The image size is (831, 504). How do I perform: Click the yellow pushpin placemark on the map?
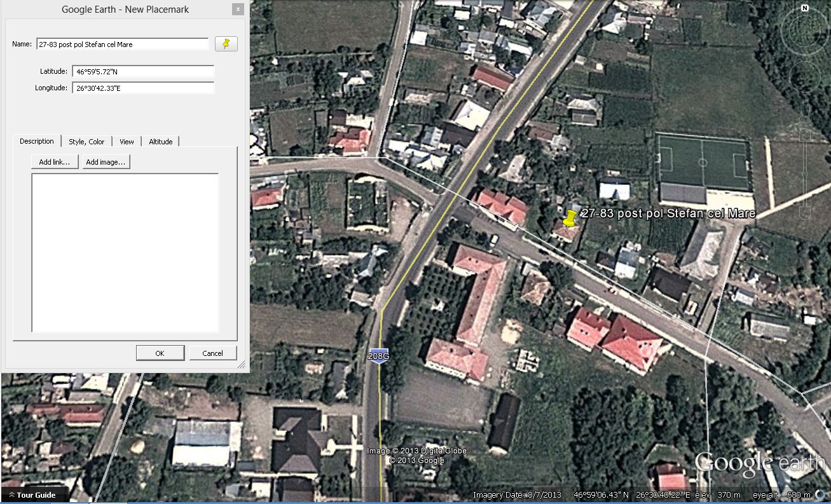[570, 219]
